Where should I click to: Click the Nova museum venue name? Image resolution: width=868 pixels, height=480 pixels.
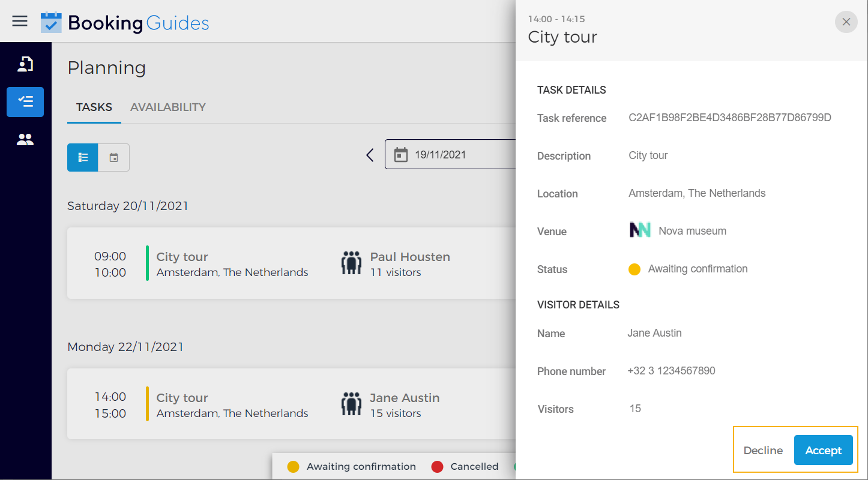click(x=692, y=231)
